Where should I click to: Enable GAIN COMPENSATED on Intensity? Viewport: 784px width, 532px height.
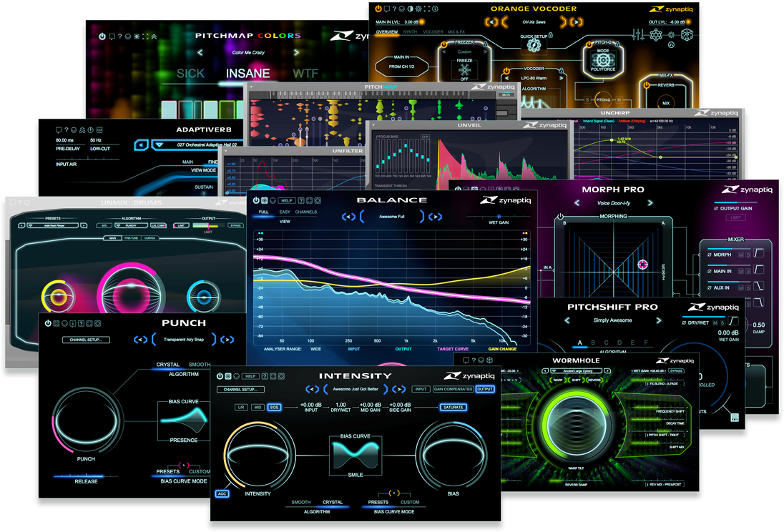click(x=453, y=388)
